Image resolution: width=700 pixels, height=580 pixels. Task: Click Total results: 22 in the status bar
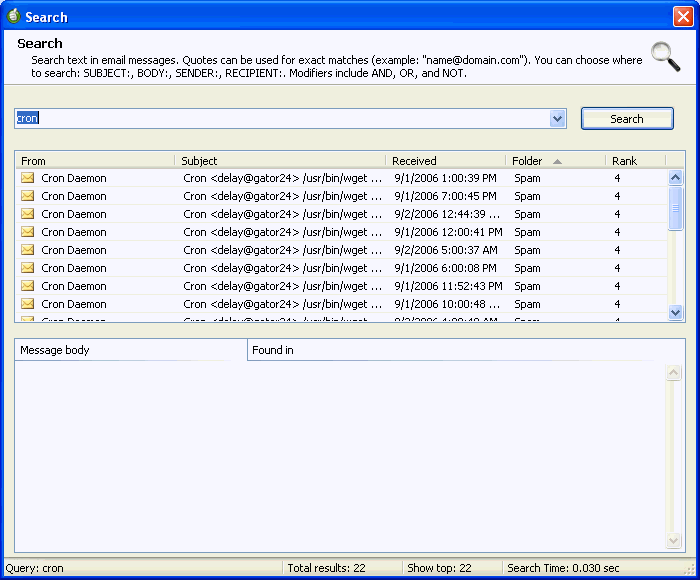pyautogui.click(x=326, y=568)
